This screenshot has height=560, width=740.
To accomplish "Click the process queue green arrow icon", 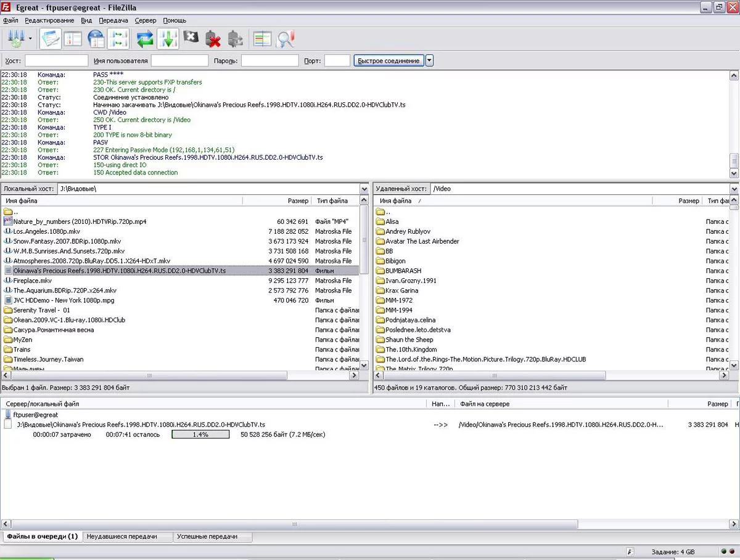I will click(168, 39).
